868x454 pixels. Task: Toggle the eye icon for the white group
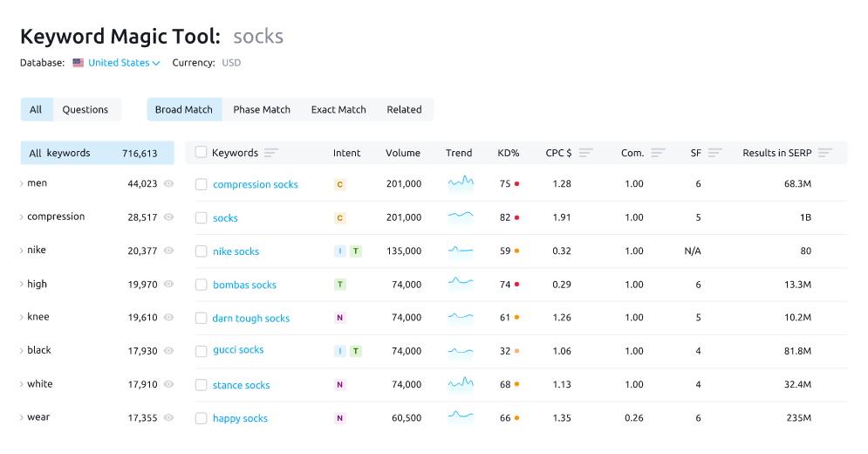[x=169, y=383]
